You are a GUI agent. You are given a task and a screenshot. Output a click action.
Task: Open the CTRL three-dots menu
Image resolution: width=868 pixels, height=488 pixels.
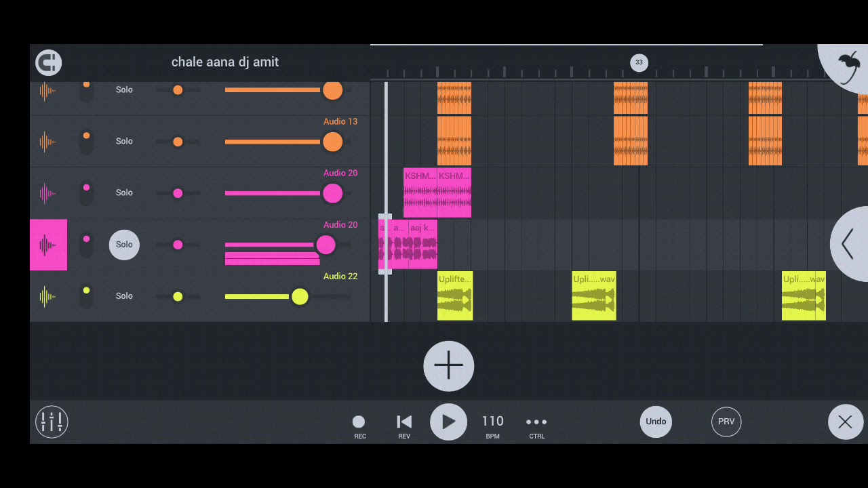[536, 426]
